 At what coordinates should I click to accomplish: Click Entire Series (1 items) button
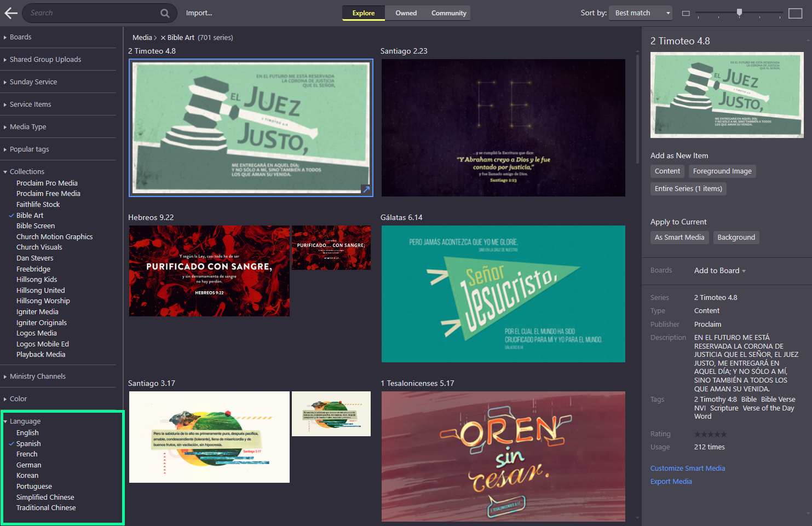(688, 189)
